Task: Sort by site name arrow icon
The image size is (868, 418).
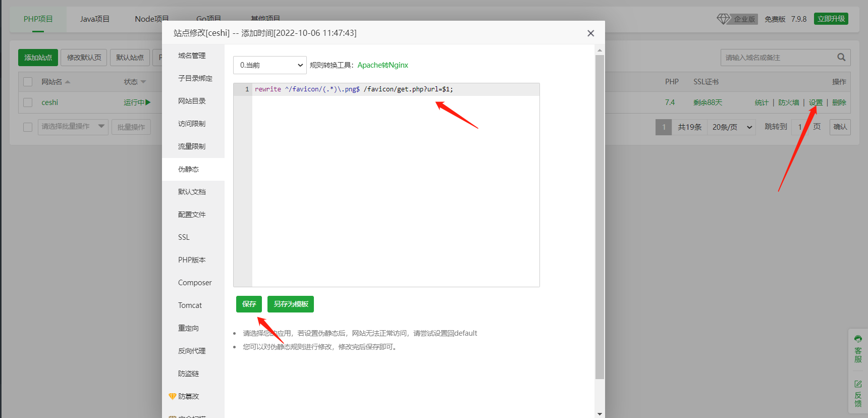Action: (68, 82)
